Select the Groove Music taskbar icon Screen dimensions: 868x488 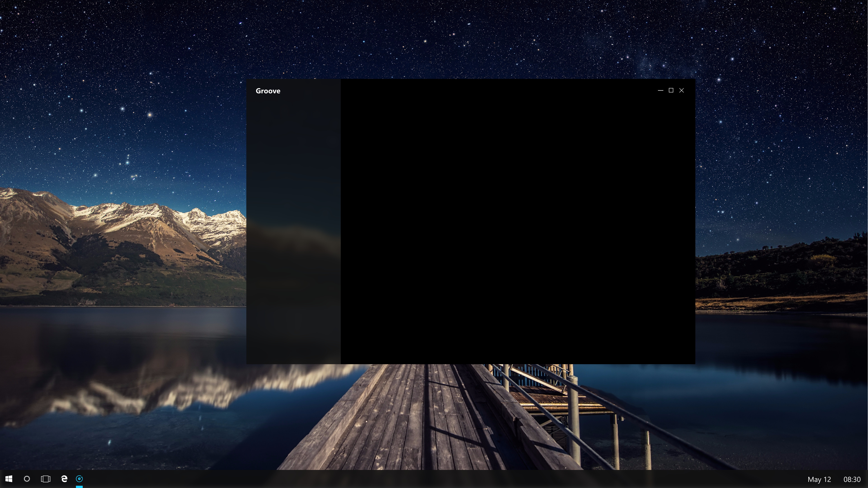(x=80, y=479)
